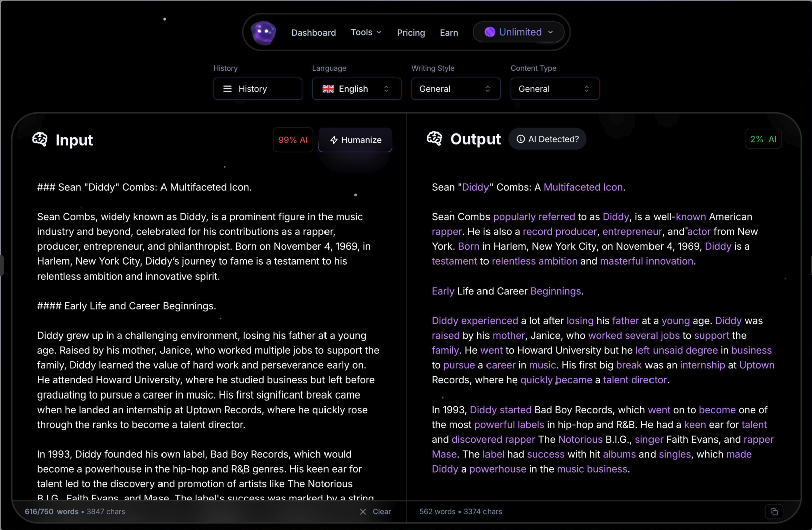This screenshot has width=812, height=530.
Task: Open the Earn page
Action: tap(449, 33)
